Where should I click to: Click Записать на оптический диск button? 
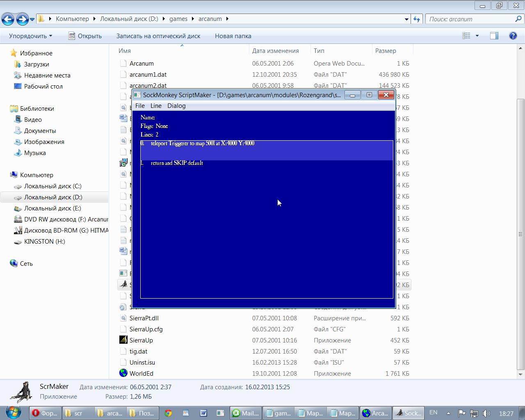pyautogui.click(x=158, y=36)
